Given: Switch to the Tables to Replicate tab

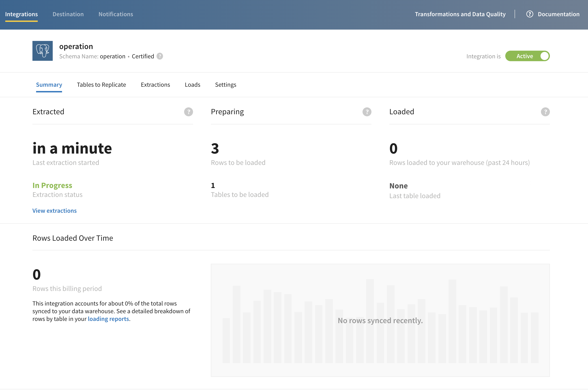Looking at the screenshot, I should click(x=101, y=85).
